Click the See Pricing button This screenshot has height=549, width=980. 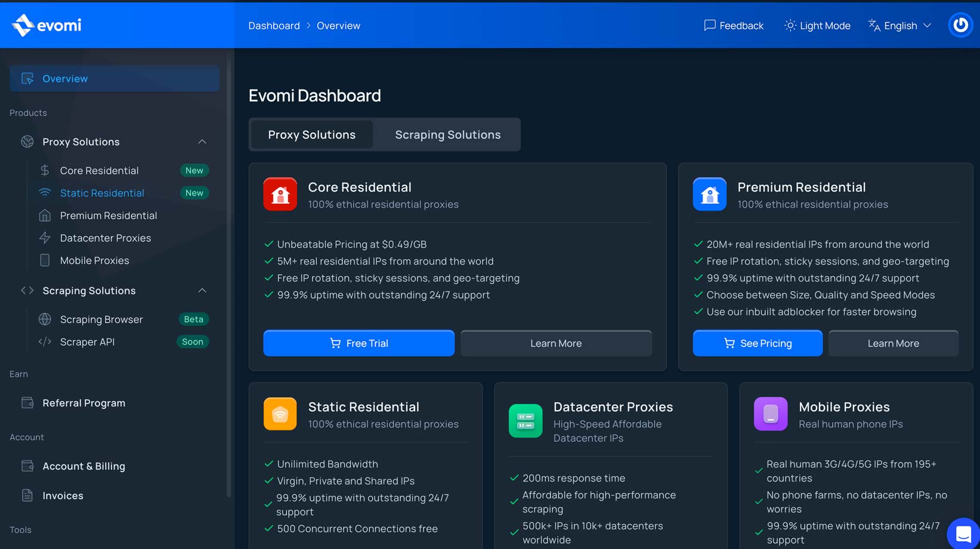(x=757, y=343)
